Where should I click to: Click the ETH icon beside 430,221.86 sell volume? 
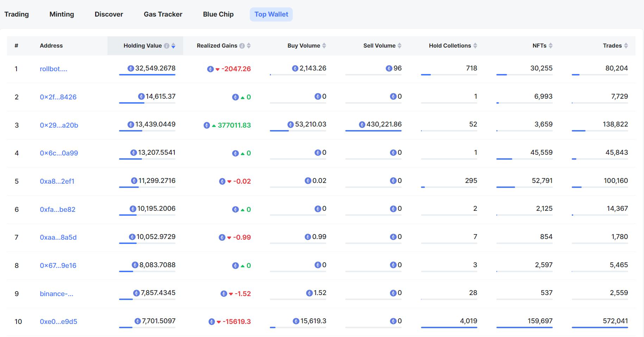362,124
